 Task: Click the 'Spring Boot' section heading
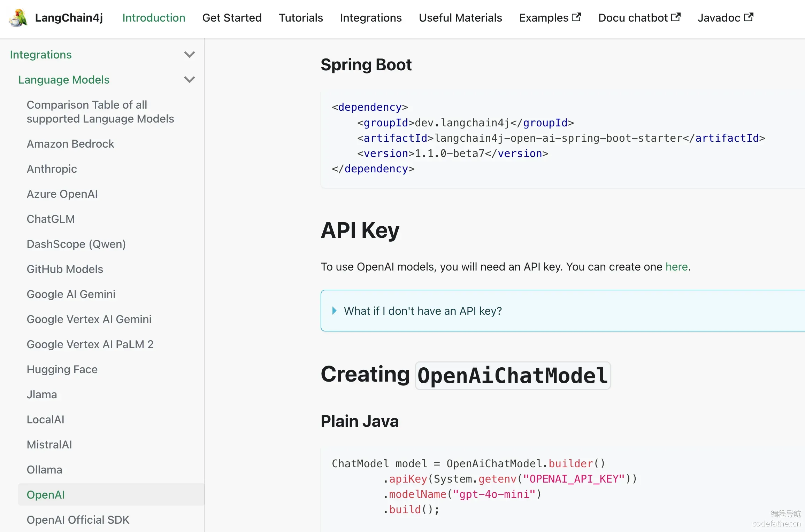(x=366, y=65)
